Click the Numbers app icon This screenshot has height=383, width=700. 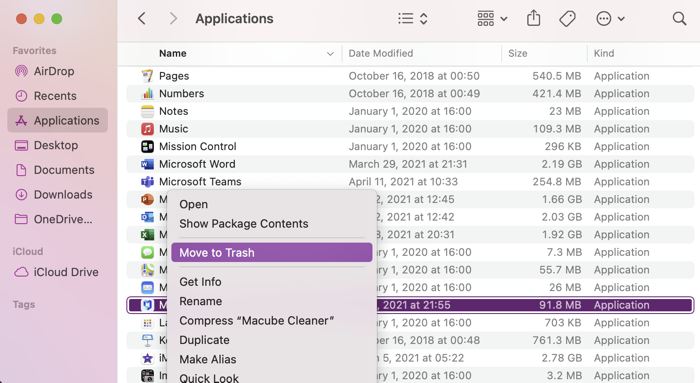147,93
